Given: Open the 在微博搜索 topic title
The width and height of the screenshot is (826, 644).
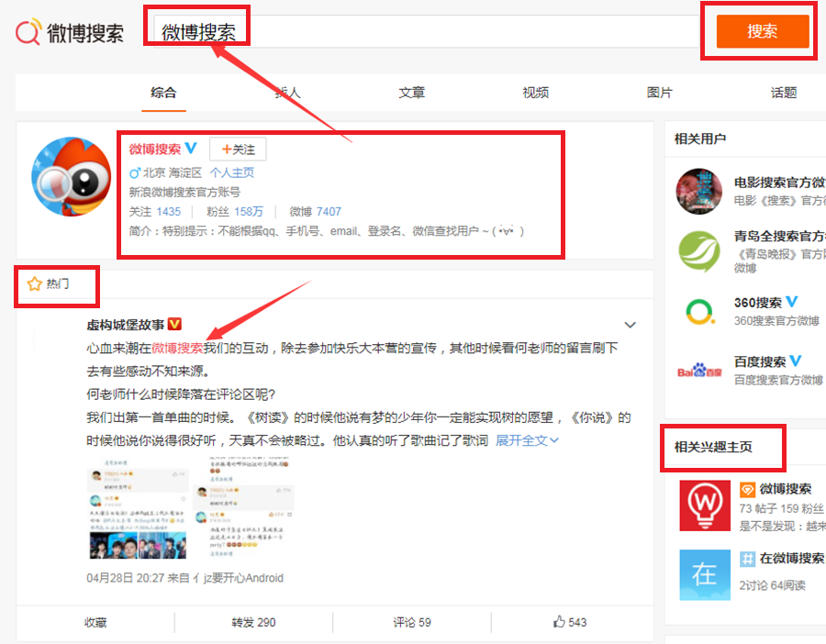Looking at the screenshot, I should click(x=792, y=558).
